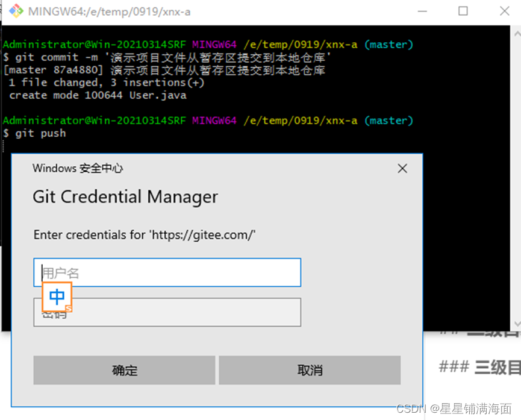Click the MINGW64:/e/temp/0919/xnx-a window title
Image resolution: width=521 pixels, height=420 pixels.
[x=109, y=11]
